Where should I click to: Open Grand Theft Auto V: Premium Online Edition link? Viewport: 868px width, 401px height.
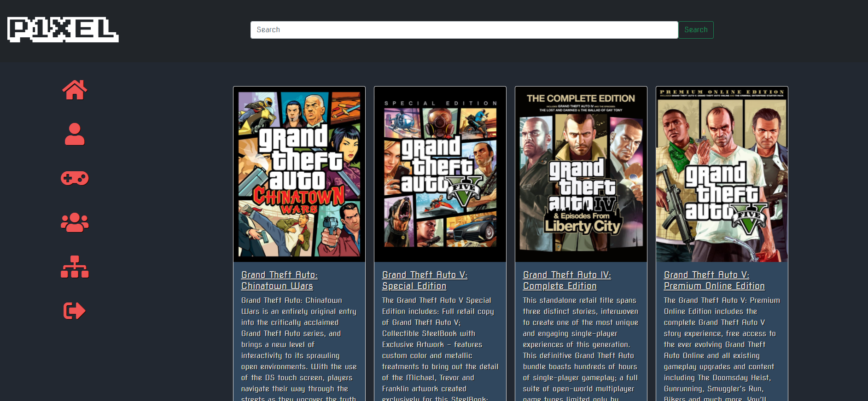point(714,280)
